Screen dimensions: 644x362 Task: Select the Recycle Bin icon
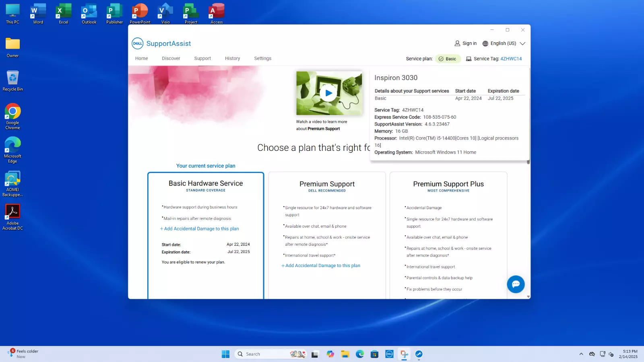point(12,81)
